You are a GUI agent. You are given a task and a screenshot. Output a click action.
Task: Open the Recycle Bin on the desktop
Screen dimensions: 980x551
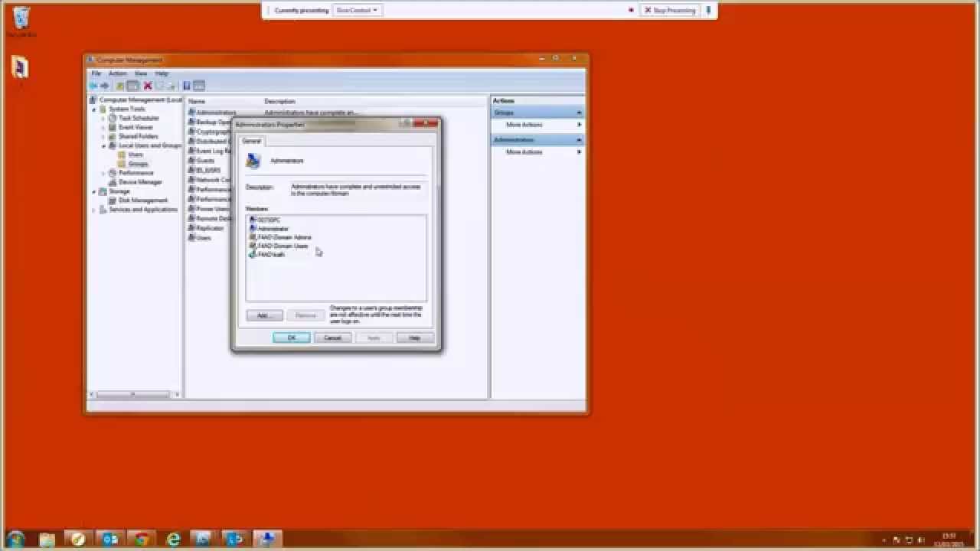[21, 21]
